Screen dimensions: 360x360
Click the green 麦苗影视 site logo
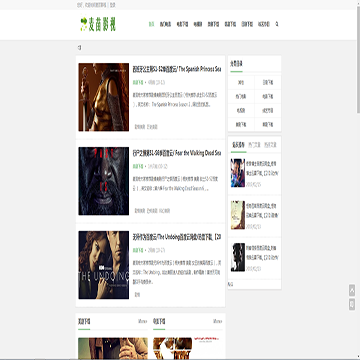tap(98, 24)
